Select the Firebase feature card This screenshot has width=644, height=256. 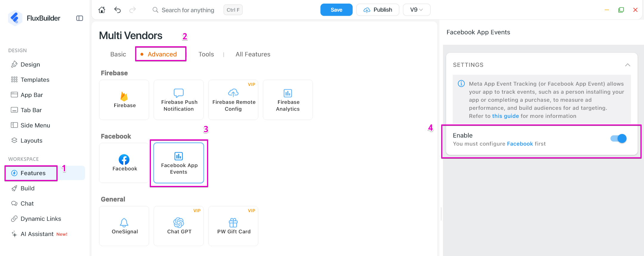pos(124,100)
